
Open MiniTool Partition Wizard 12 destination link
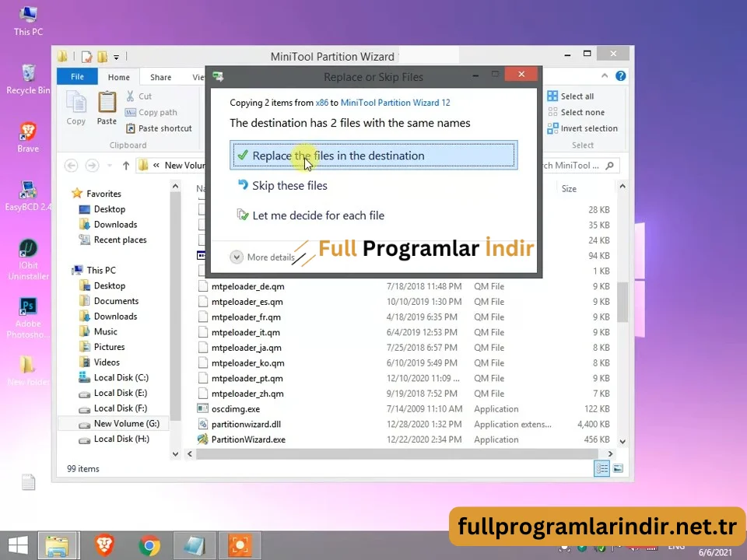click(x=395, y=103)
